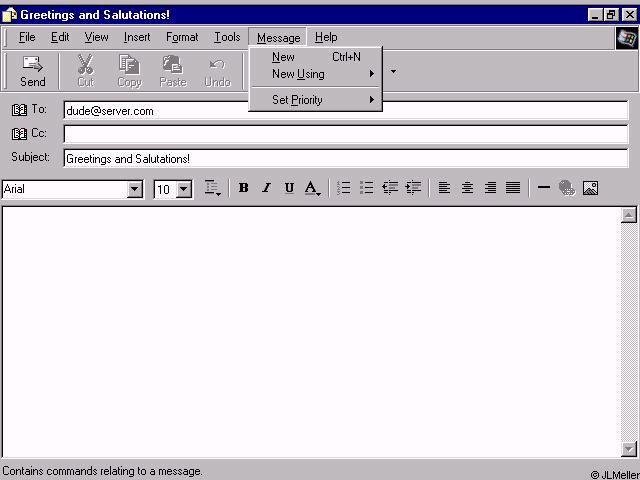Open the font color picker
This screenshot has width=640, height=480.
[312, 188]
